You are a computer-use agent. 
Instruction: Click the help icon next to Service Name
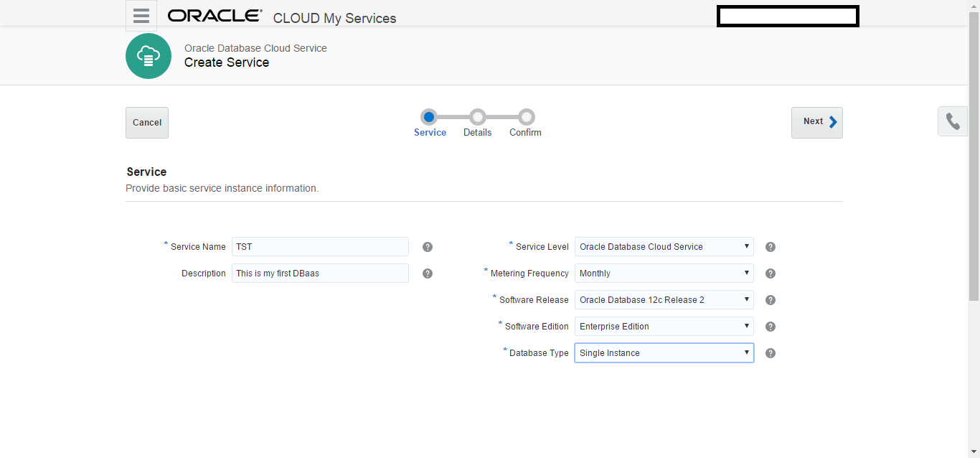pyautogui.click(x=427, y=246)
